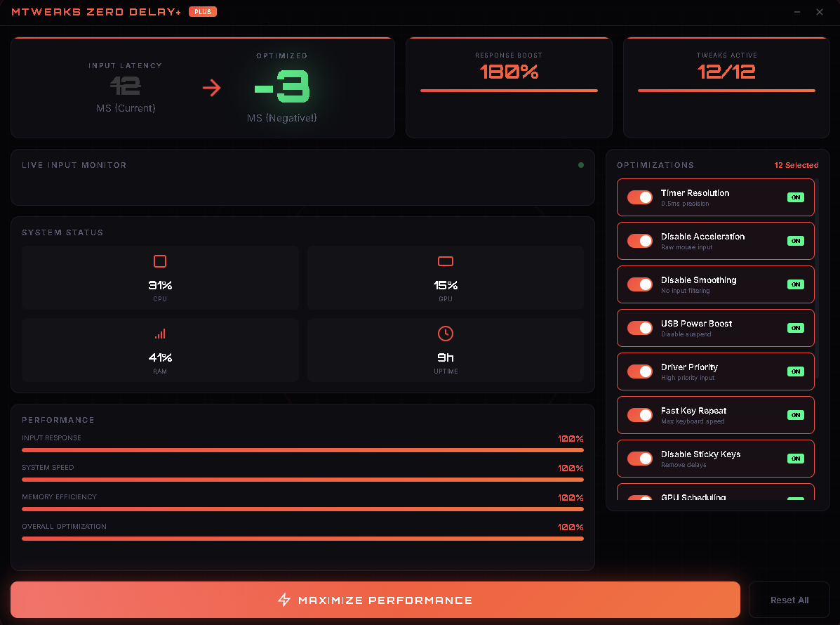The image size is (840, 625).
Task: Click the ON badge for Timer Resolution
Action: [796, 197]
